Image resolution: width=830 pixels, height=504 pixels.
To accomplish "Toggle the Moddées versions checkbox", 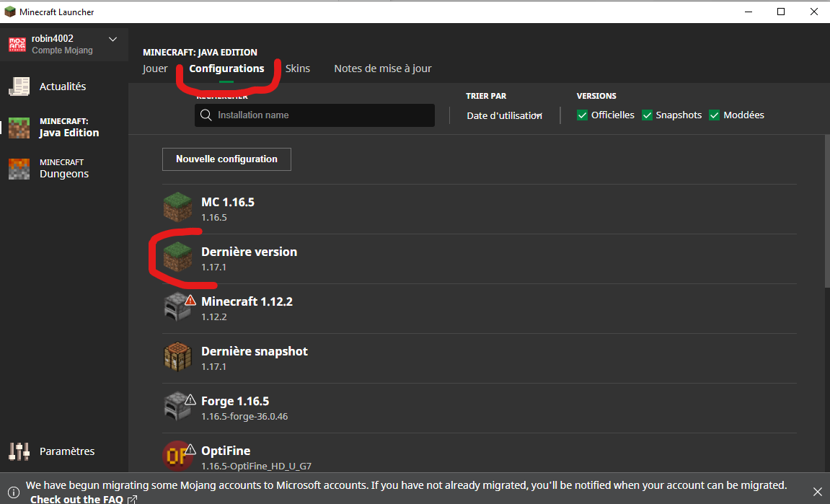I will [x=714, y=115].
